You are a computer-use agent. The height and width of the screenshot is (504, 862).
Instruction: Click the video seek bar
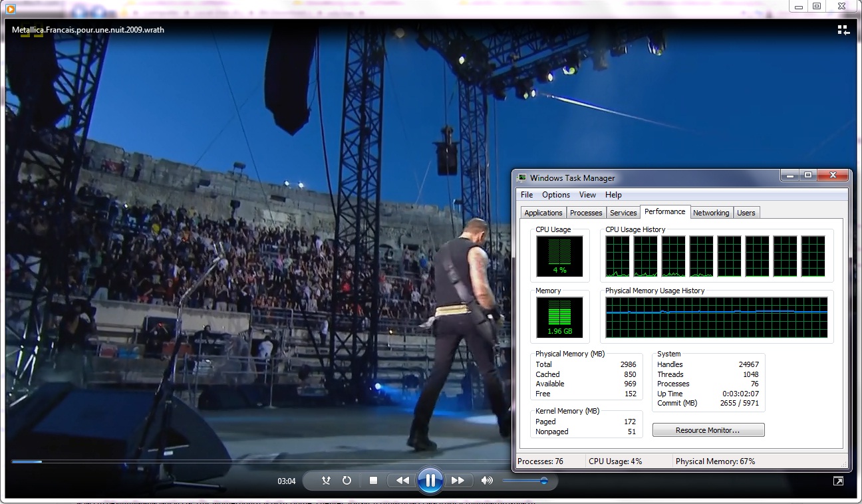[x=259, y=461]
